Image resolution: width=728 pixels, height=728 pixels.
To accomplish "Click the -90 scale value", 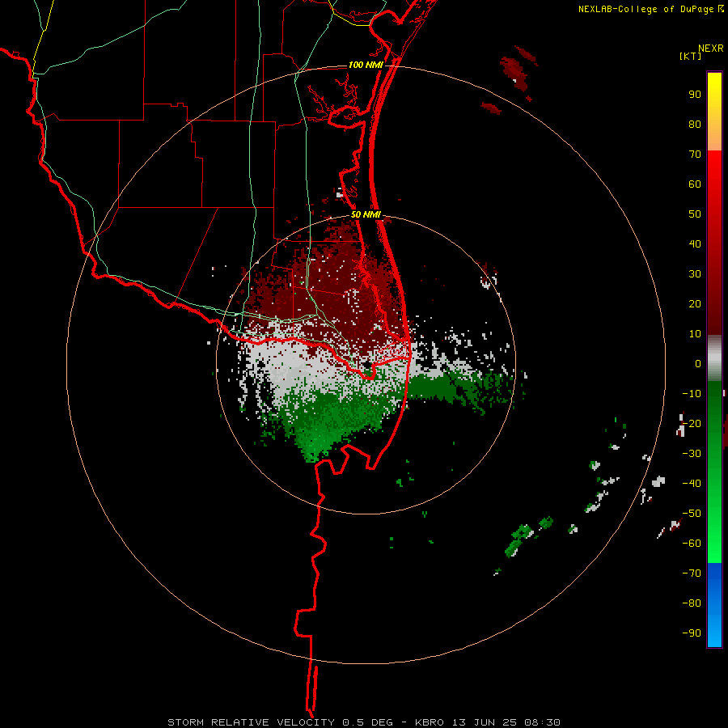I will 692,633.
